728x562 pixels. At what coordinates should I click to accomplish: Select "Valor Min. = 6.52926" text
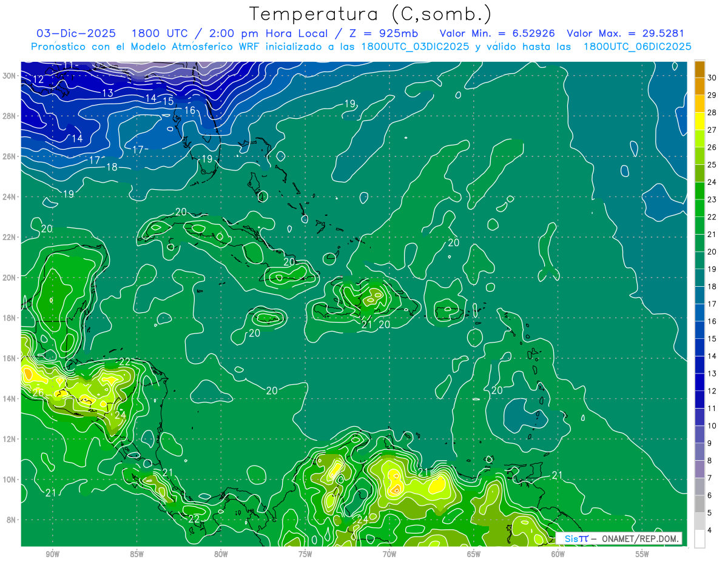click(497, 33)
